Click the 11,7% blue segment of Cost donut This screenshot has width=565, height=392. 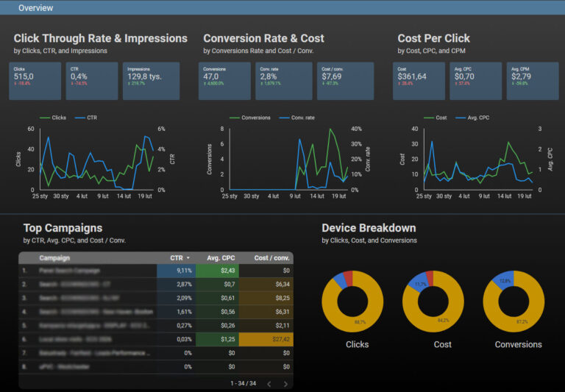pyautogui.click(x=421, y=285)
